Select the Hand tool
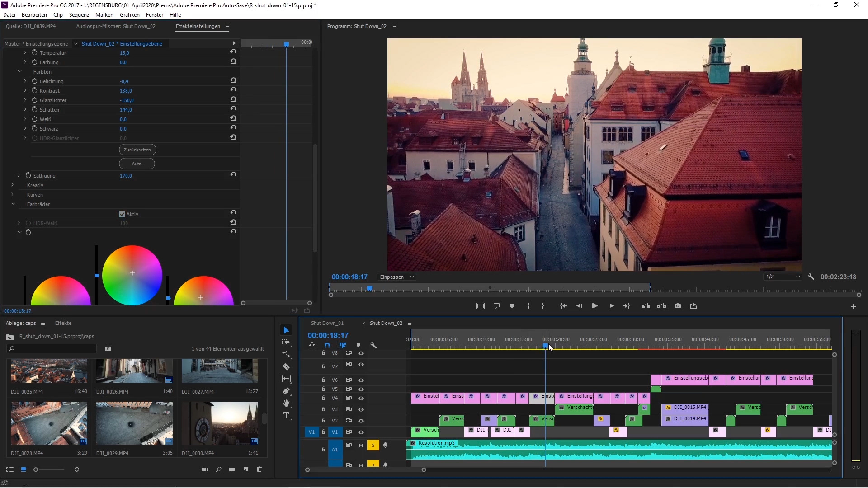This screenshot has width=868, height=488. [x=286, y=403]
